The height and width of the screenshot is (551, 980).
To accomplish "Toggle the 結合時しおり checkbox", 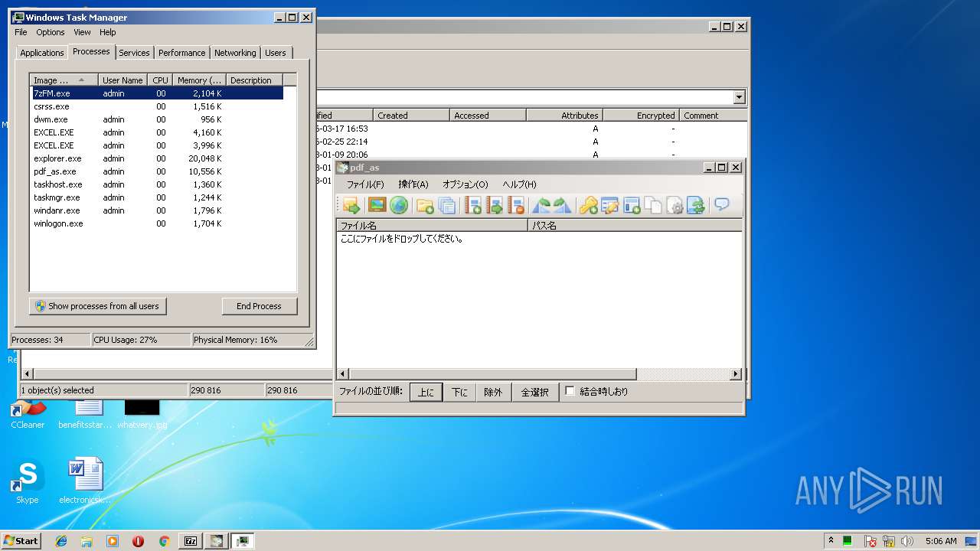I will click(x=570, y=391).
